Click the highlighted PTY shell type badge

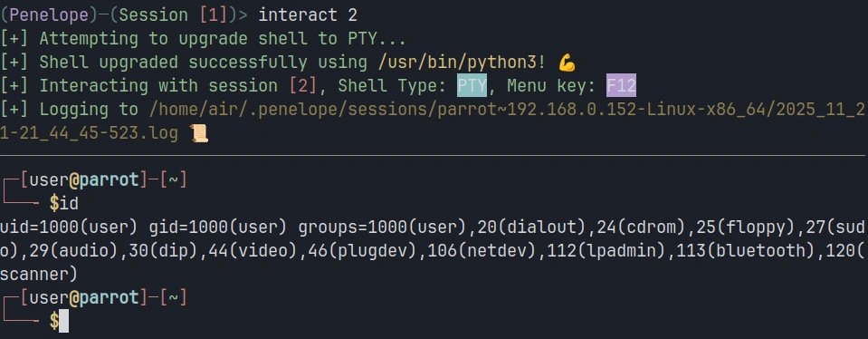pyautogui.click(x=472, y=86)
